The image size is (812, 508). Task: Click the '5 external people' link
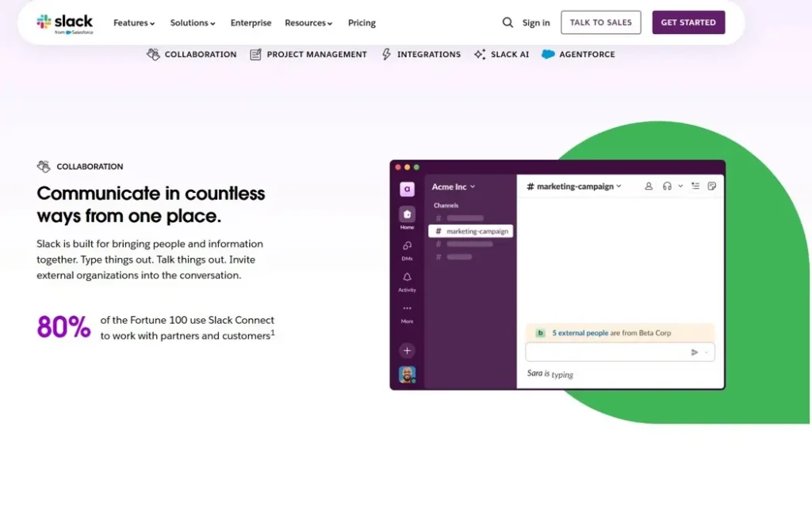pos(580,333)
